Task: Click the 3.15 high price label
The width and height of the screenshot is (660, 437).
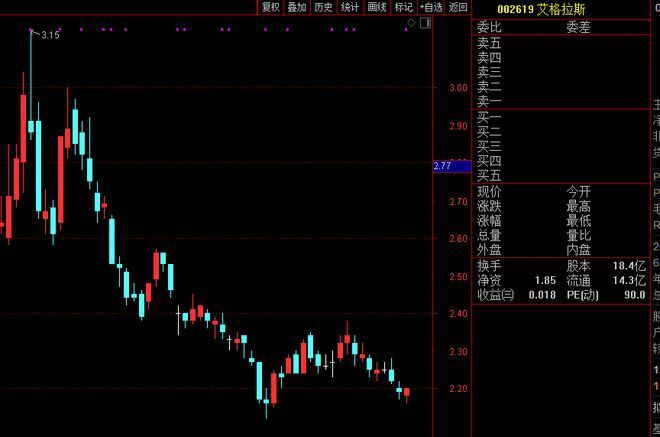Action: [50, 35]
